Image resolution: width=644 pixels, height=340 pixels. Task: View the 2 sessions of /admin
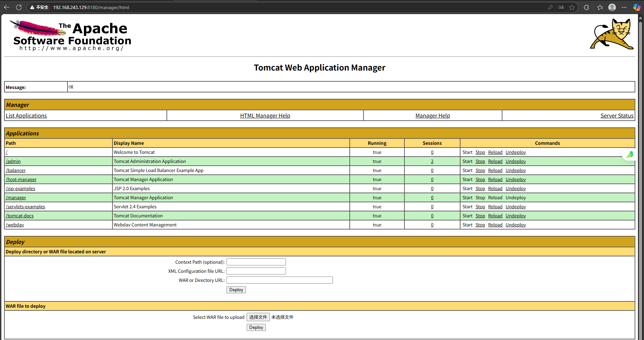432,161
